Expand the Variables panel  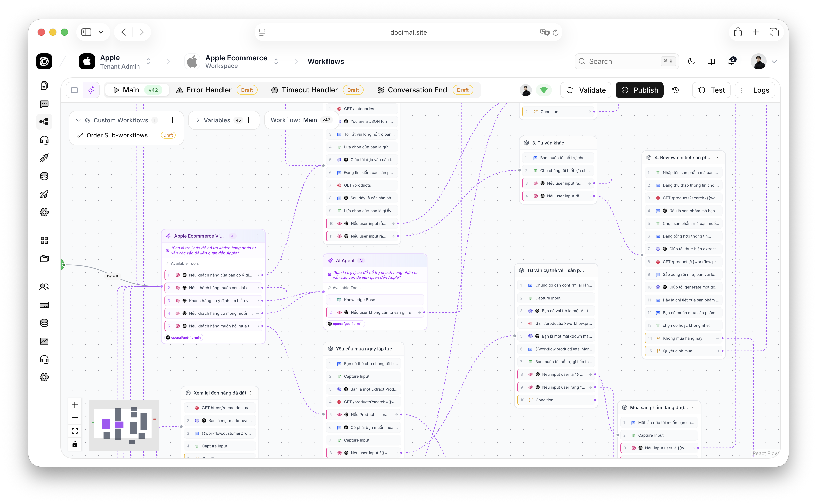198,120
